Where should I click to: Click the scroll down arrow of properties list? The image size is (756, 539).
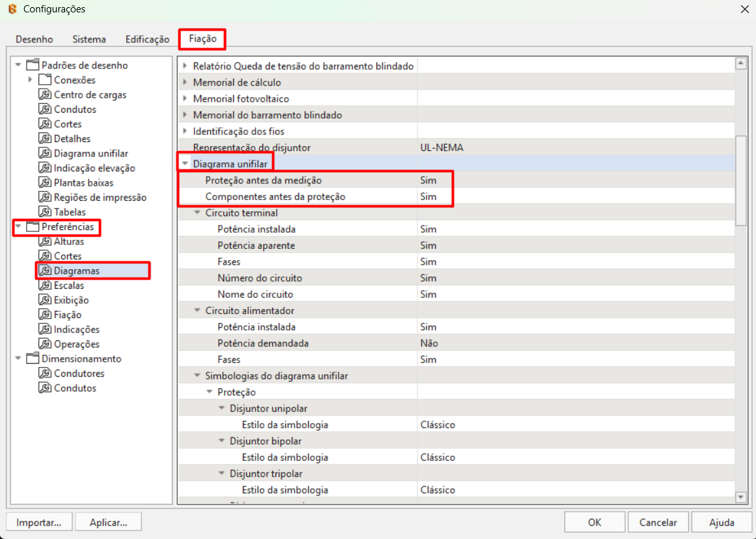[x=740, y=498]
